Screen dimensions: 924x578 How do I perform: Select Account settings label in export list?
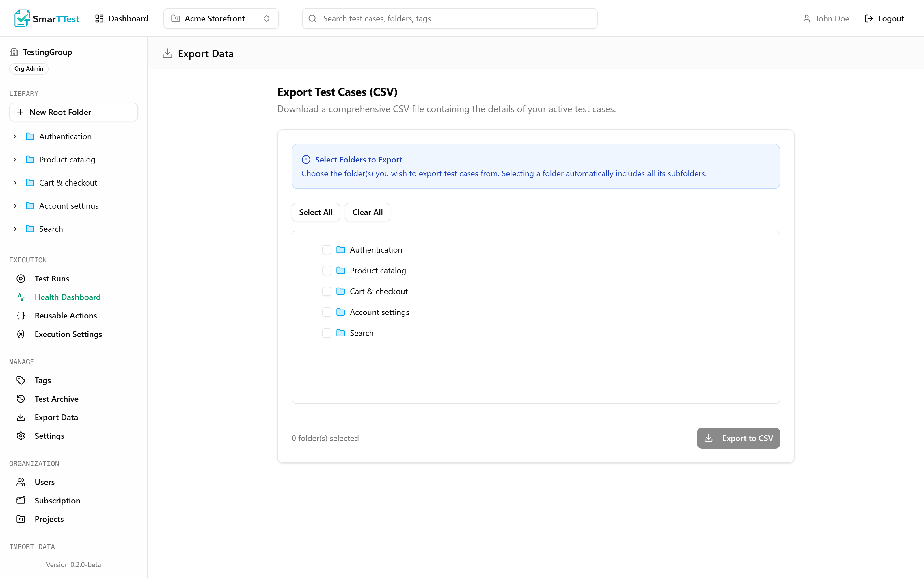pos(379,312)
